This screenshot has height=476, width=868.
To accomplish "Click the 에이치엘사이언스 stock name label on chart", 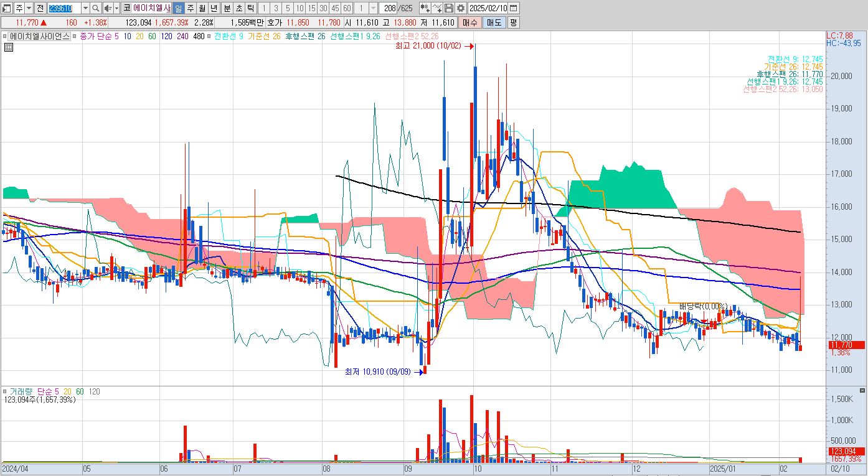I will (39, 36).
